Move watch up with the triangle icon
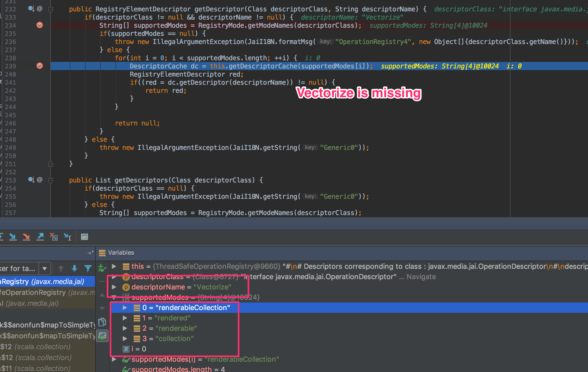This screenshot has width=588, height=372. point(102,295)
